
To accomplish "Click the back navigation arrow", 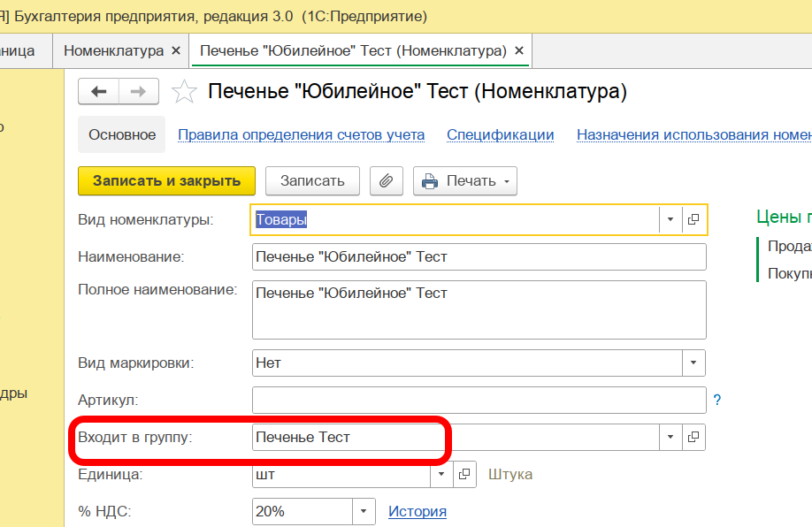I will 98,92.
